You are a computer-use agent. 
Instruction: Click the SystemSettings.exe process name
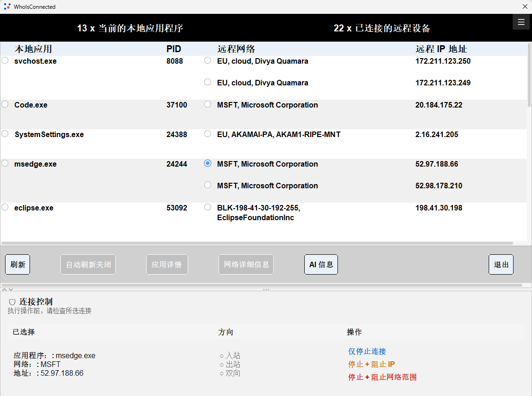coord(49,134)
